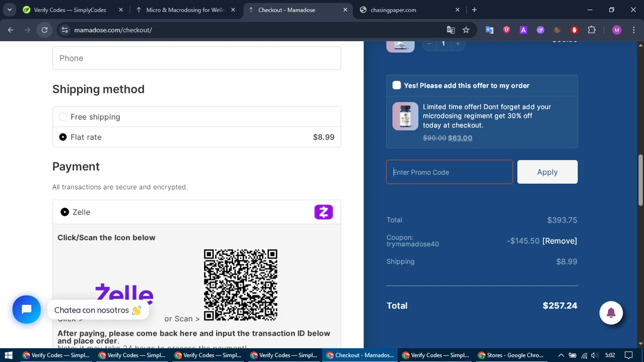Increase product quantity with plus button
Image resolution: width=644 pixels, height=362 pixels.
pyautogui.click(x=458, y=44)
